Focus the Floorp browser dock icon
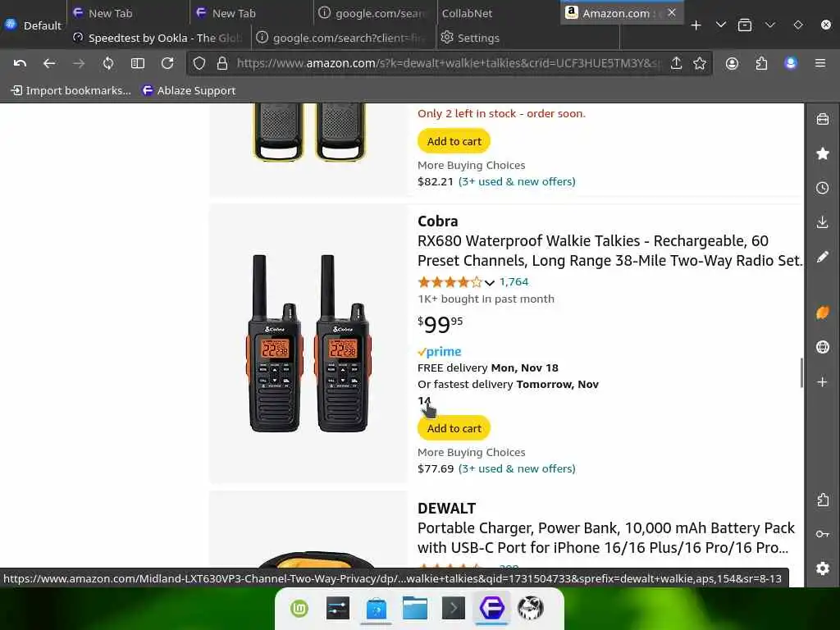The height and width of the screenshot is (630, 840). coord(492,608)
